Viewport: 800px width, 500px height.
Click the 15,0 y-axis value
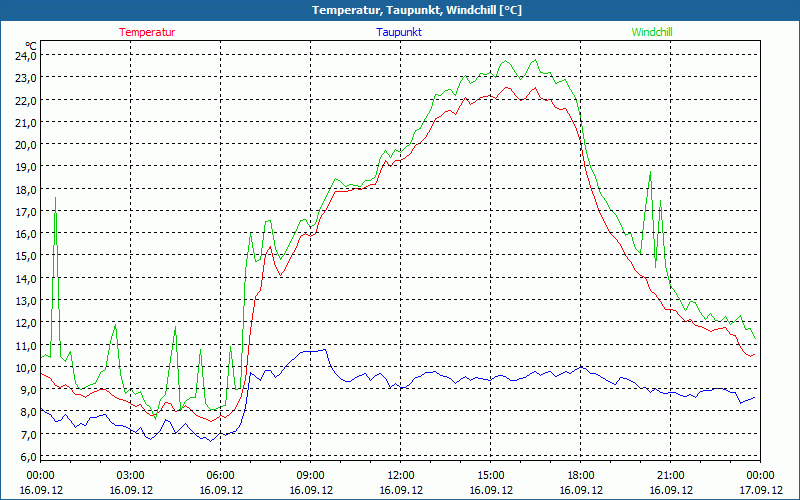tap(26, 256)
